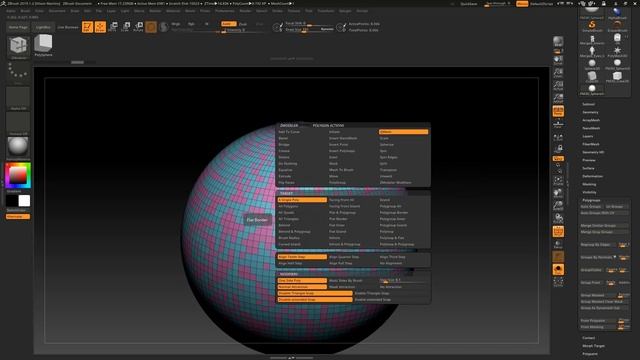
Task: Expand the FiberMesh subpalette
Action: coord(591,144)
